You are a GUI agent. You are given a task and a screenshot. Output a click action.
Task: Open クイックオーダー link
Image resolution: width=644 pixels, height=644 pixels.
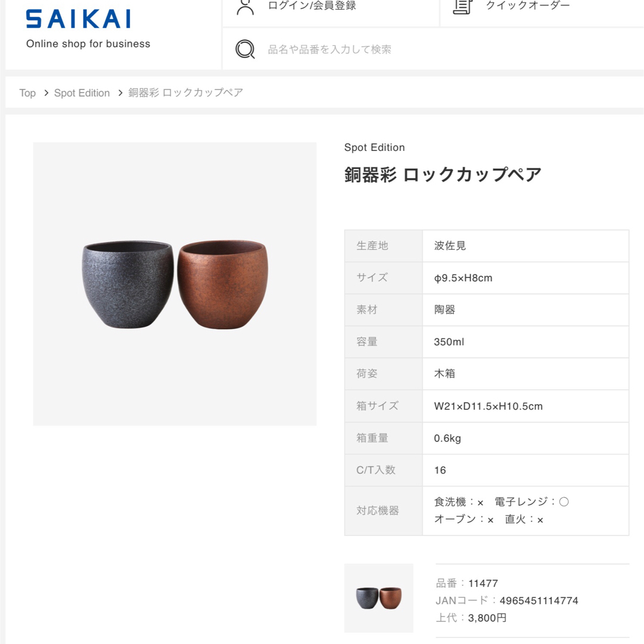coord(528,5)
